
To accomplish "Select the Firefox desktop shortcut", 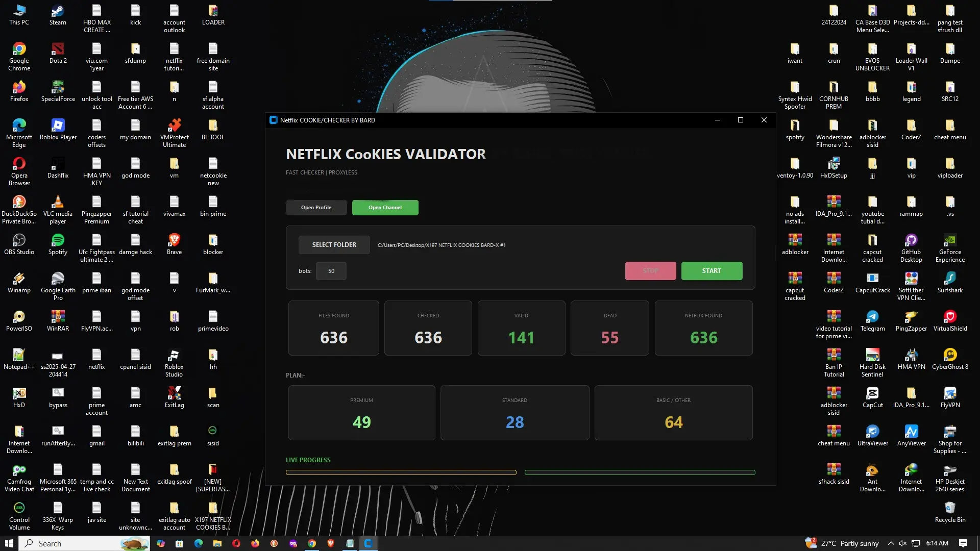I will click(x=19, y=92).
